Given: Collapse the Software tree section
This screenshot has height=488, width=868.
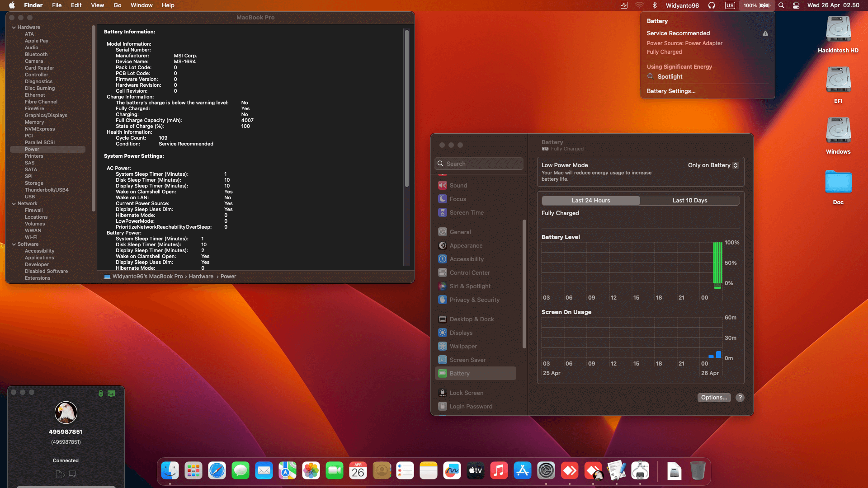Looking at the screenshot, I should pyautogui.click(x=14, y=244).
